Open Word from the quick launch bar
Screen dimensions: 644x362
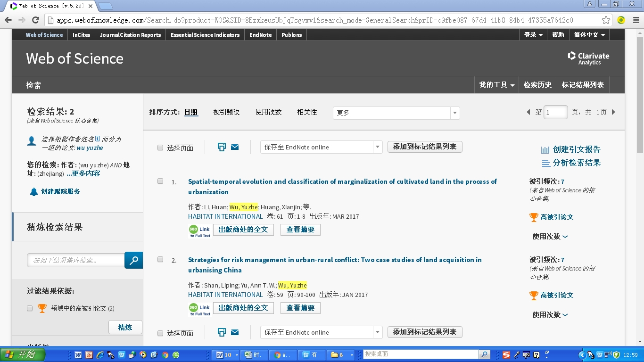pyautogui.click(x=78, y=355)
